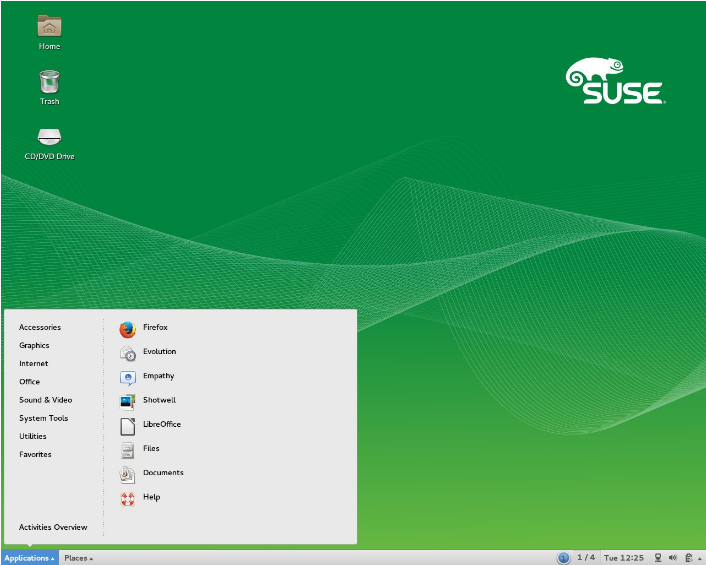This screenshot has height=565, width=706.
Task: Select the Utilities category
Action: [33, 436]
